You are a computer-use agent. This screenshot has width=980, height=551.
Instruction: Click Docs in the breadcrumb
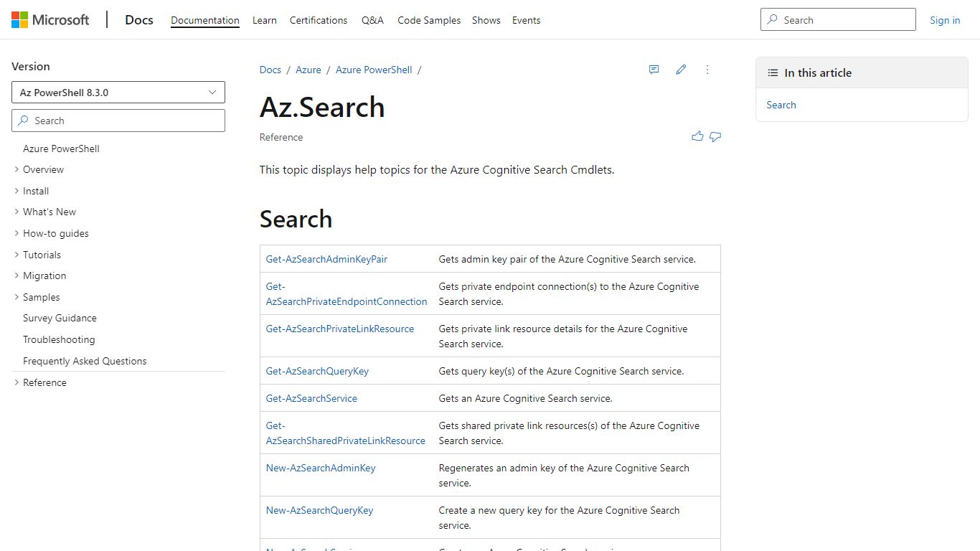(270, 70)
